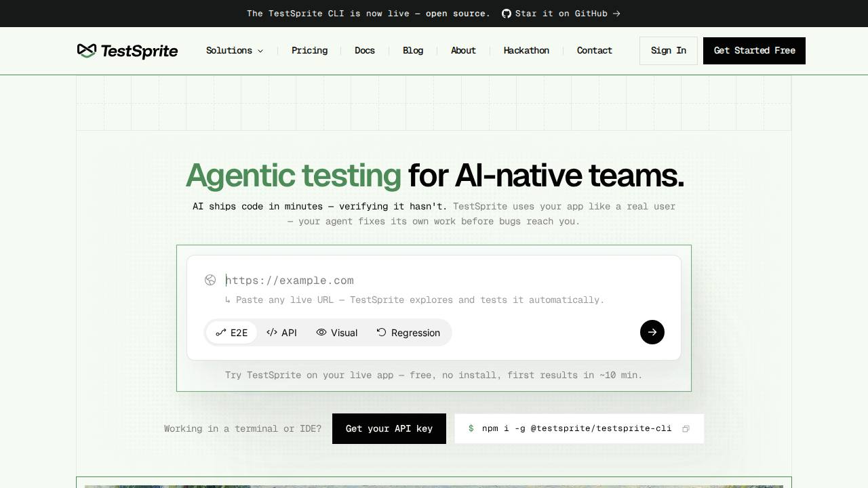Click Get Started Free button
Image resolution: width=868 pixels, height=488 pixels.
point(754,51)
